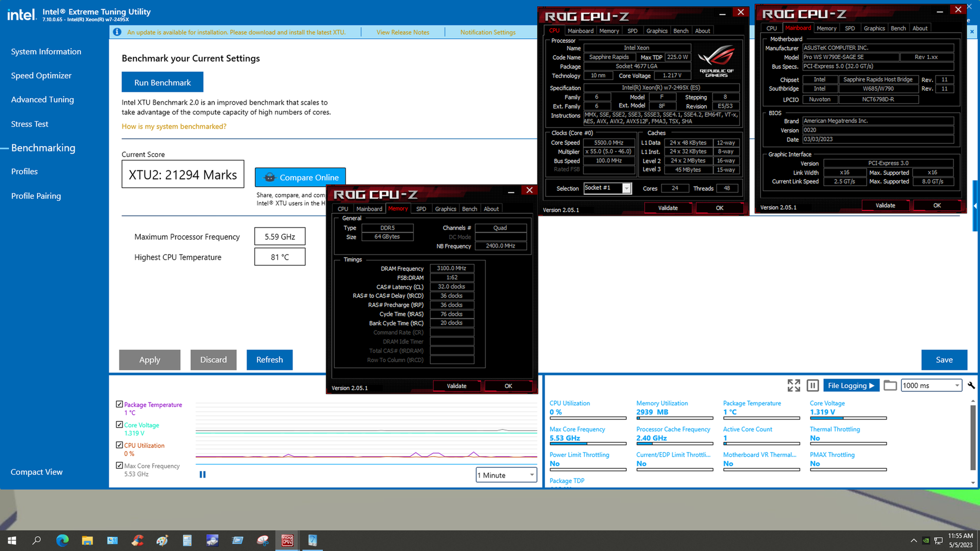Open Advanced Tuning section
Image resolution: width=980 pixels, height=551 pixels.
[x=42, y=99]
